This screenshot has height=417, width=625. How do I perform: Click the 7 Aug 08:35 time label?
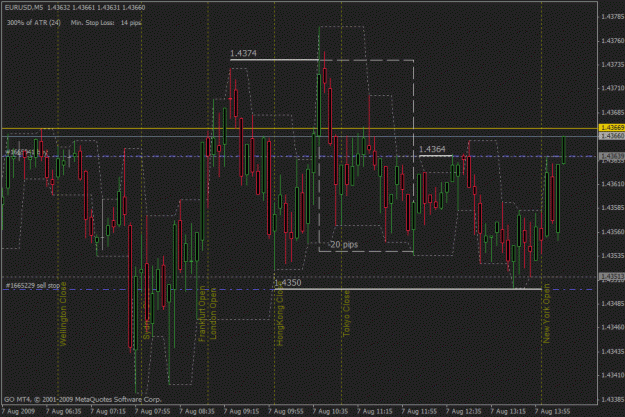(x=197, y=411)
